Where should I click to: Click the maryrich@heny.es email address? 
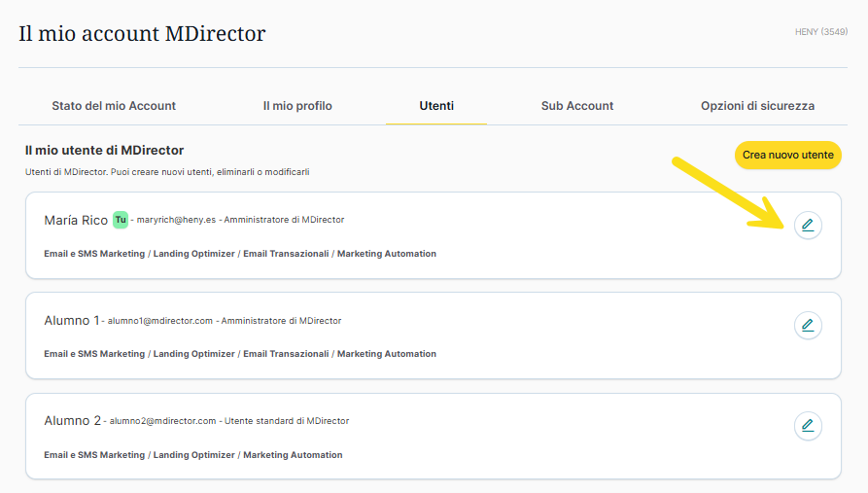(x=176, y=220)
